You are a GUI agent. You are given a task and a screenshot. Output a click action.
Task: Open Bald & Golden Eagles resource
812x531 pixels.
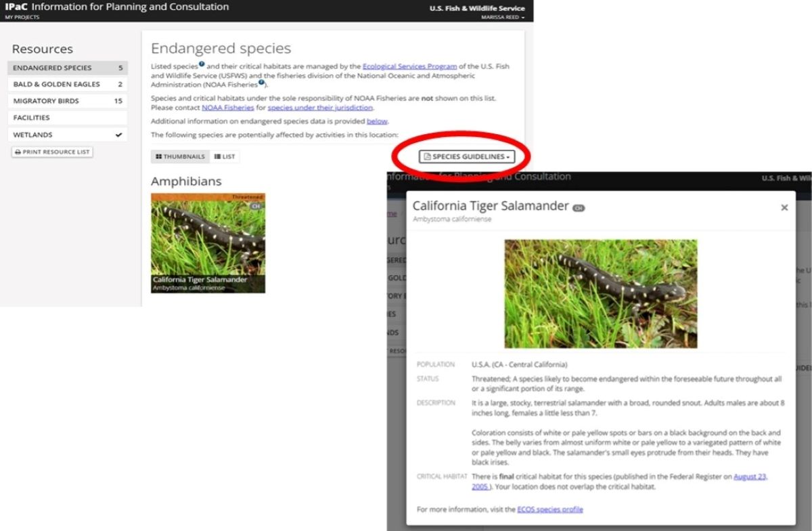pos(68,84)
